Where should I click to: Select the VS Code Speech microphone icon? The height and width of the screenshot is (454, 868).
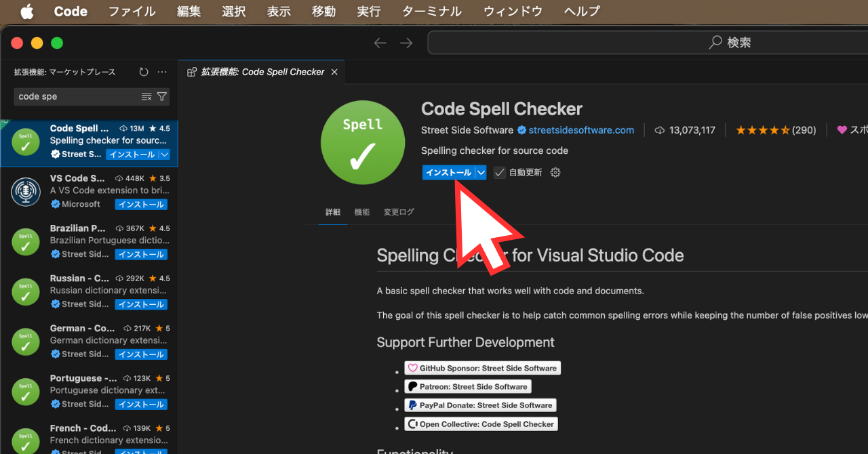[x=25, y=192]
